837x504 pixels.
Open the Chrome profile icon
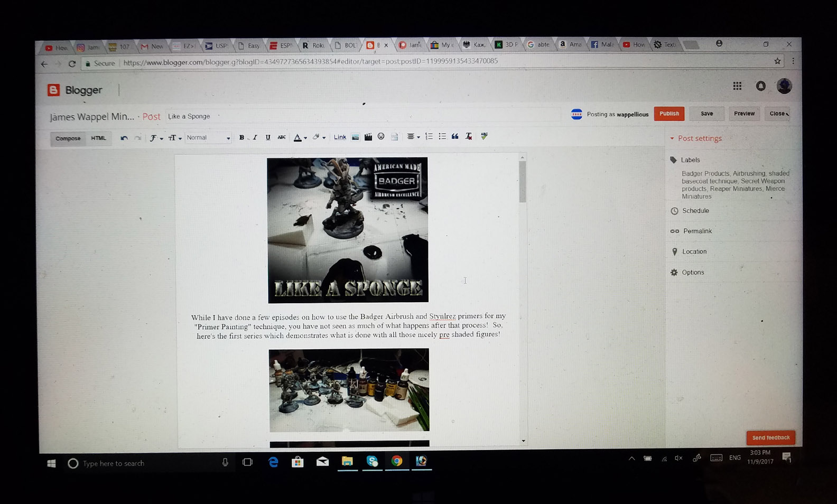719,44
